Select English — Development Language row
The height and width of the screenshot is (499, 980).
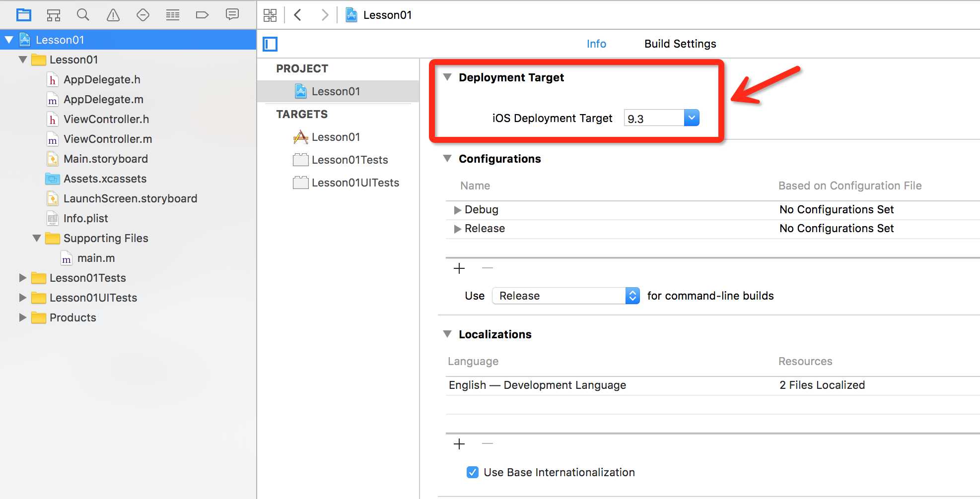(x=713, y=385)
